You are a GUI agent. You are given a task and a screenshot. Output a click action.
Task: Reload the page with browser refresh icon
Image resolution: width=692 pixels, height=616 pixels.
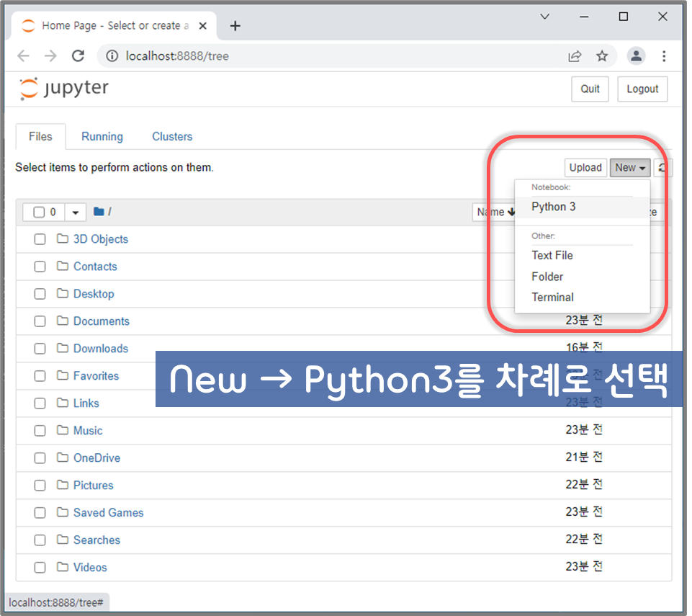pos(78,56)
